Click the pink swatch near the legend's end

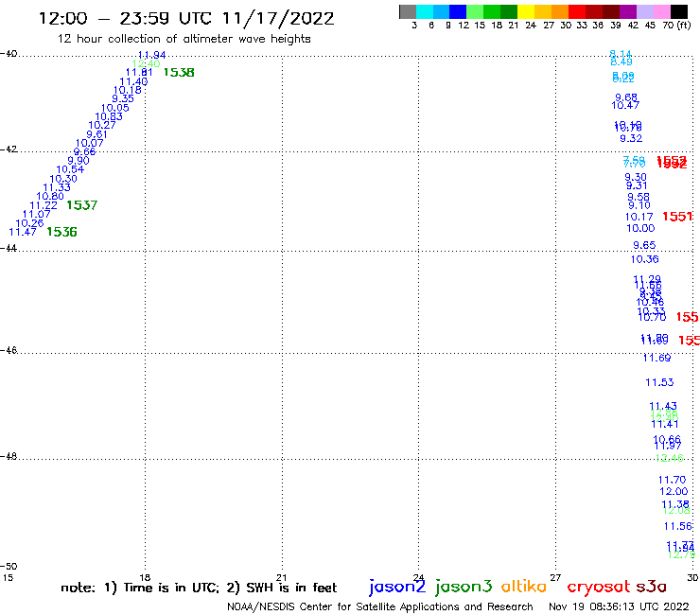[x=661, y=11]
